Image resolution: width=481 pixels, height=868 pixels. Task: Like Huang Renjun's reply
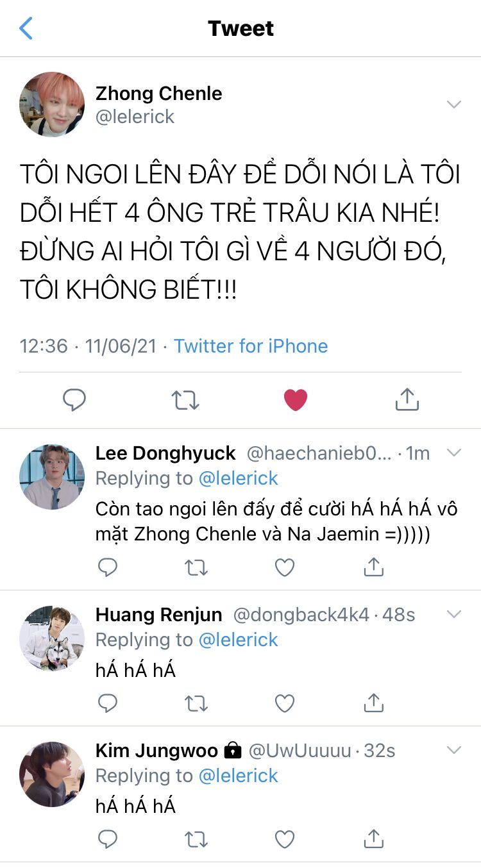(285, 703)
